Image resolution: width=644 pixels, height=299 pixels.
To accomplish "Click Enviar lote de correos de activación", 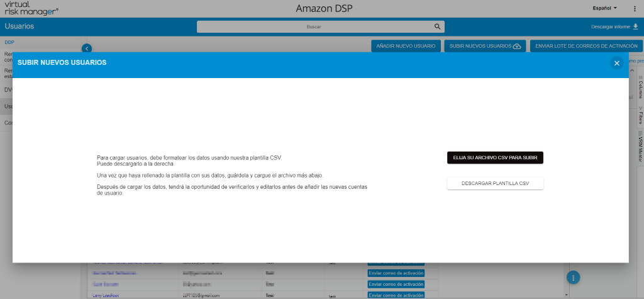I will 586,46.
